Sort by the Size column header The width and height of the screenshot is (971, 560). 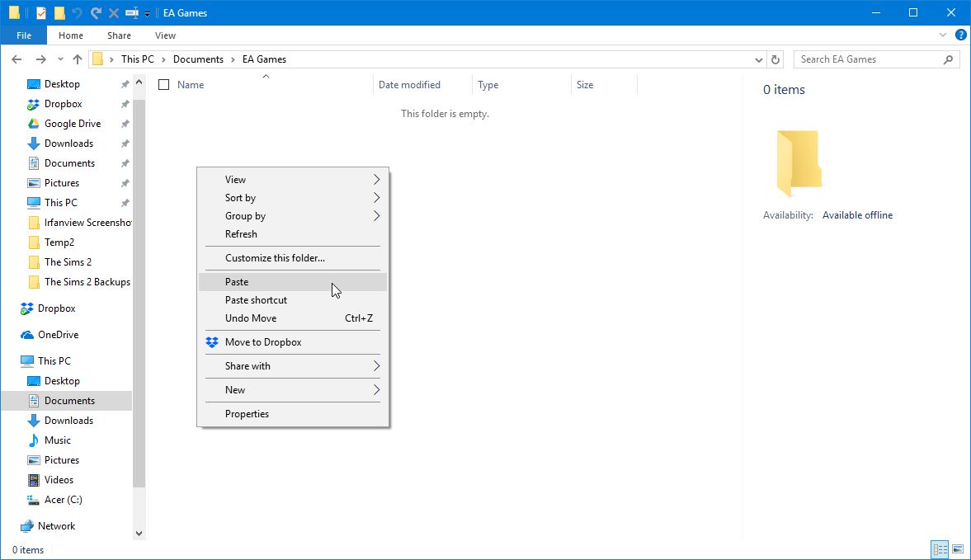585,85
